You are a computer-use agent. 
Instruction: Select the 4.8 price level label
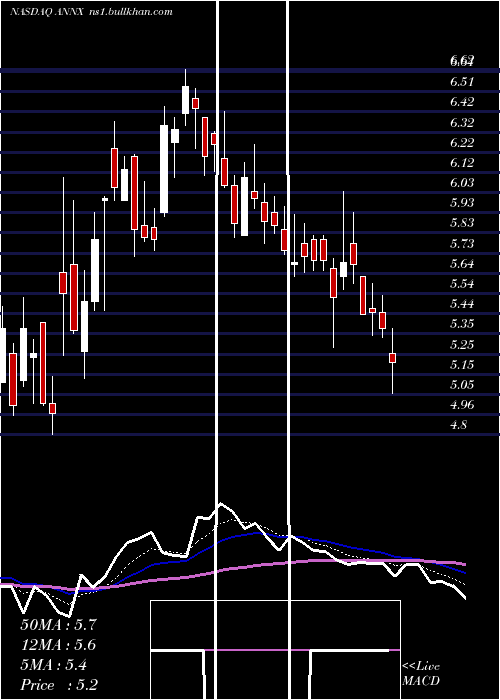(x=459, y=425)
